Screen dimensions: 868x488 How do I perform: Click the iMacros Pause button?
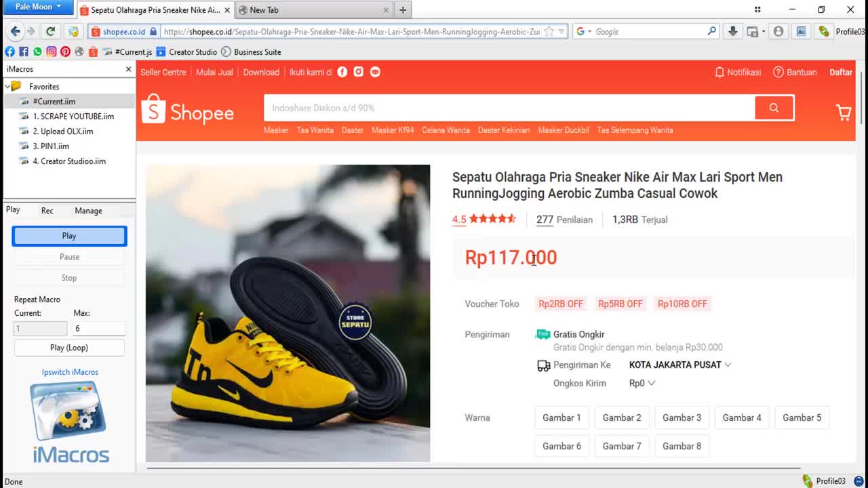69,257
